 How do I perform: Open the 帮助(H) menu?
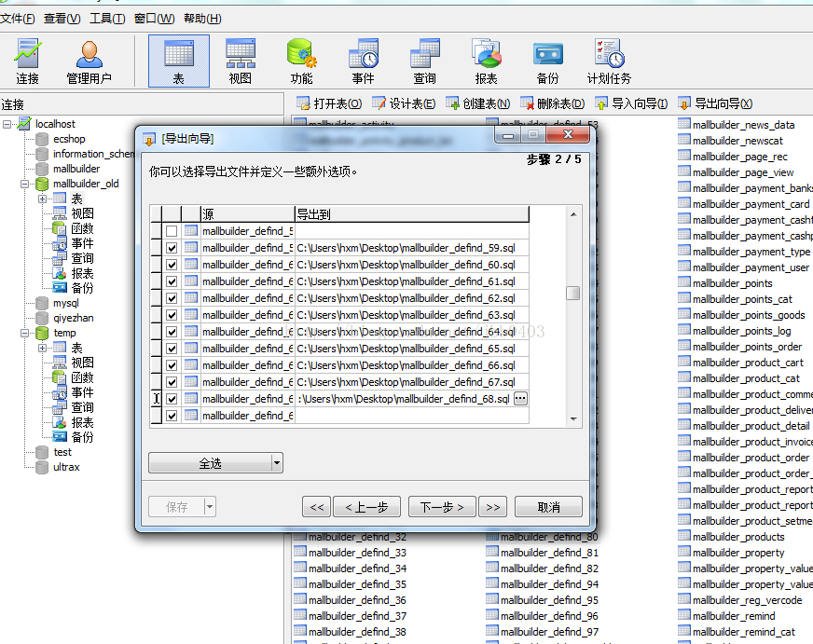(x=202, y=19)
